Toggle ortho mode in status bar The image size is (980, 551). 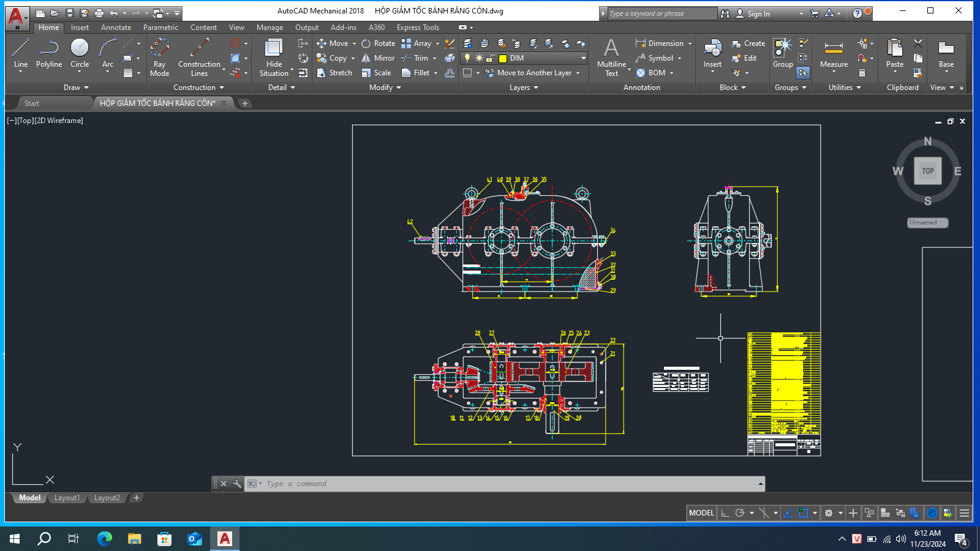pos(725,513)
